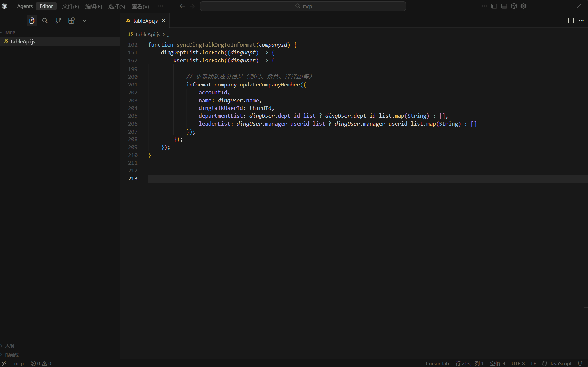Click the notifications bell in status bar
This screenshot has height=367, width=588.
pos(580,363)
